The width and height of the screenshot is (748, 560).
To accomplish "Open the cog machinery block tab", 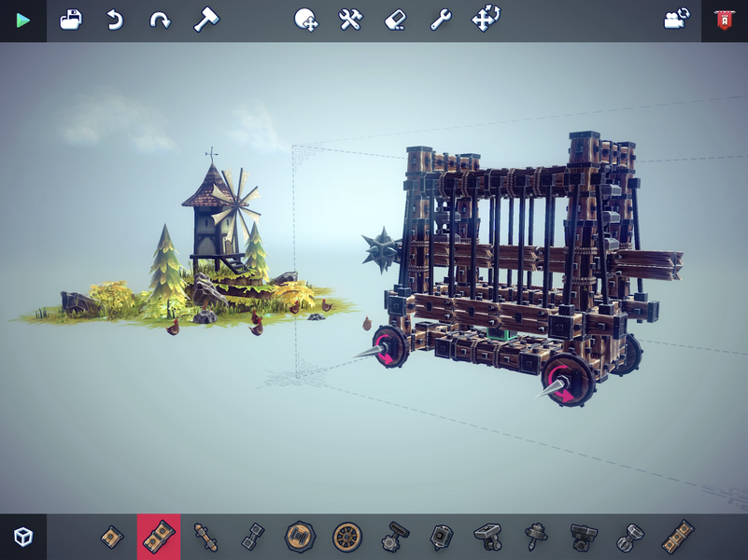I will [299, 537].
